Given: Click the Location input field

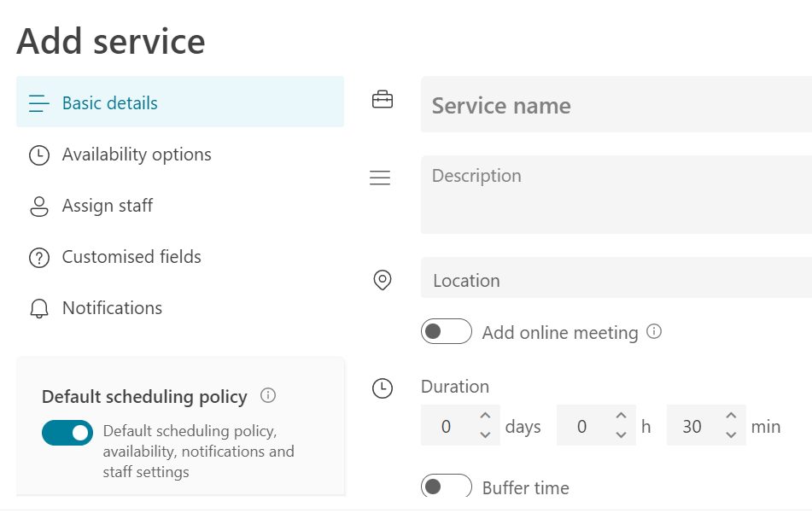Looking at the screenshot, I should [x=615, y=280].
